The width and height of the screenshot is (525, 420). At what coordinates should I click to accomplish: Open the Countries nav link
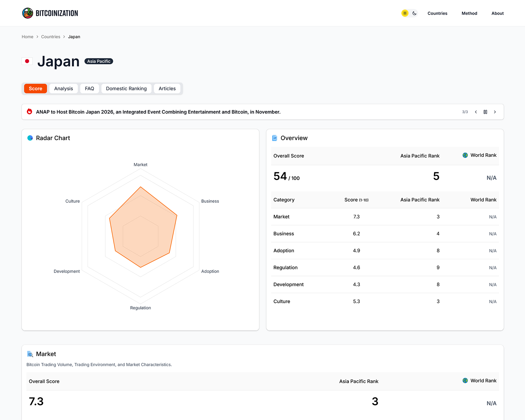point(437,13)
